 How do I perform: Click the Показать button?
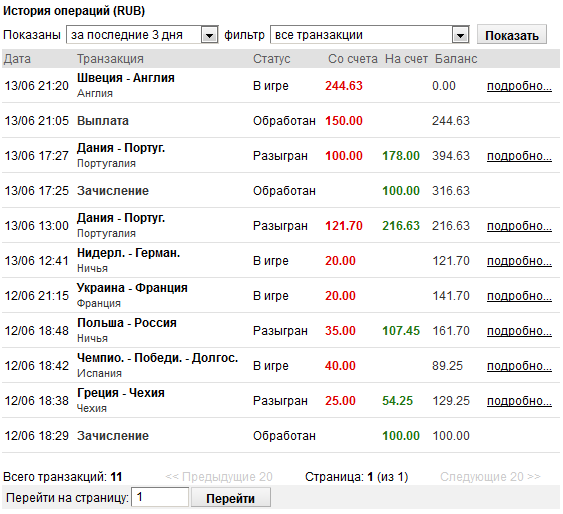[512, 35]
